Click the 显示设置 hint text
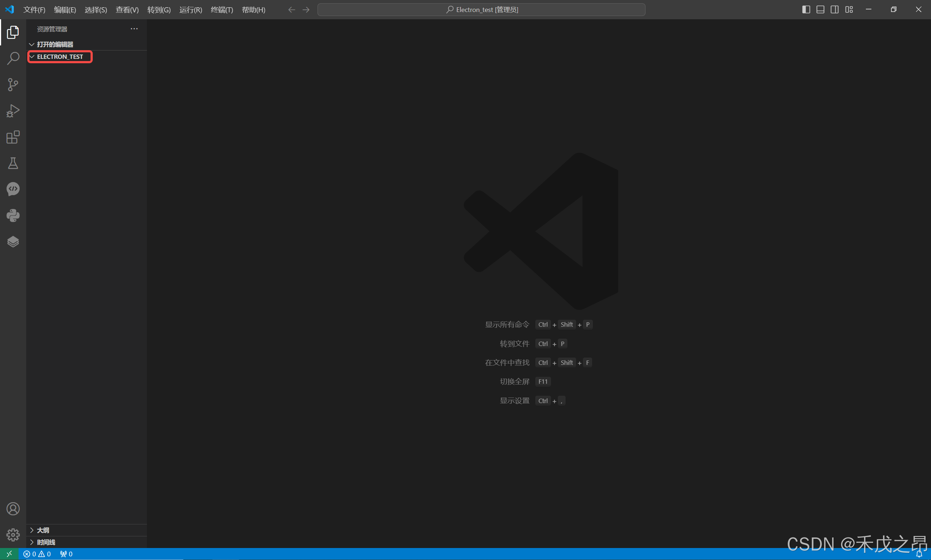Image resolution: width=931 pixels, height=560 pixels. [x=515, y=401]
